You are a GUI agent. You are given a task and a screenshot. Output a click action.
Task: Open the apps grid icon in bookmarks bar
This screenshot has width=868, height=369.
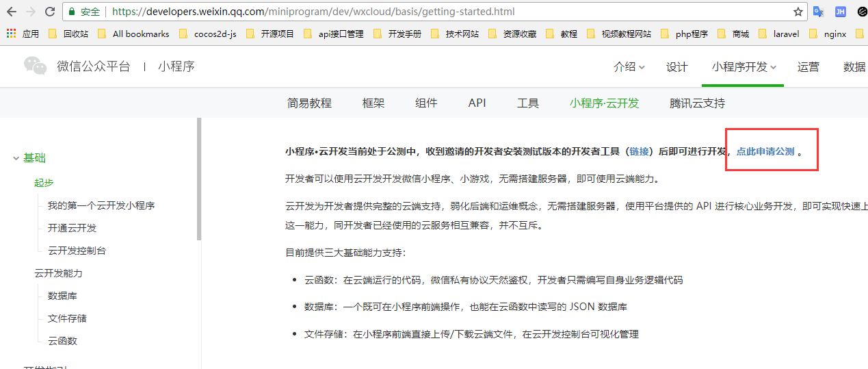click(x=11, y=33)
